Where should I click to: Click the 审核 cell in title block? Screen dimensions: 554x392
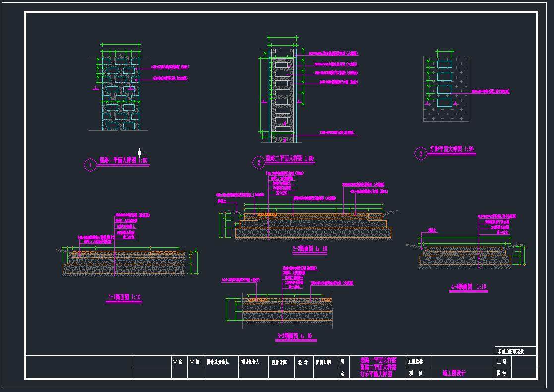click(x=195, y=362)
